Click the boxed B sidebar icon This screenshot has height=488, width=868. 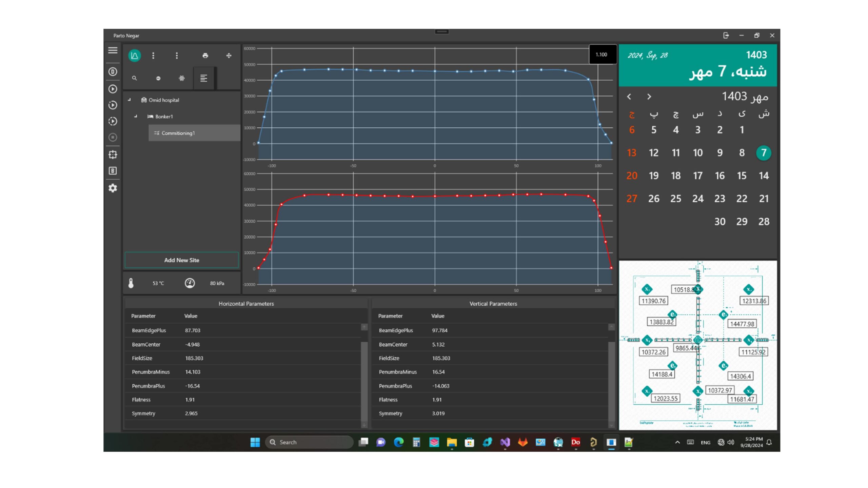point(113,171)
